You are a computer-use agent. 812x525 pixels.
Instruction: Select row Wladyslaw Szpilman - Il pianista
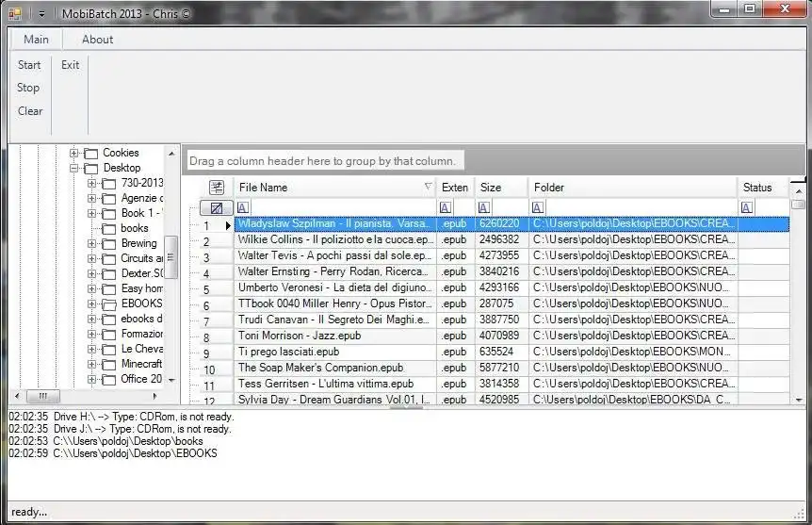512,224
